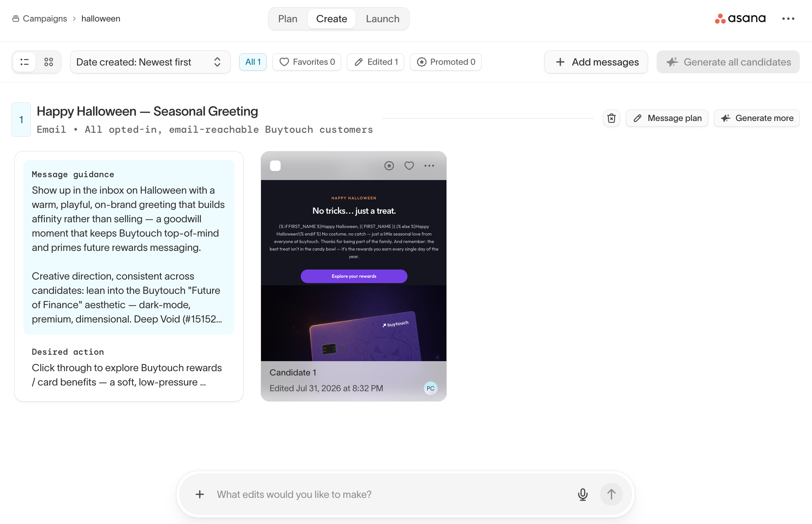Viewport: 812px width, 524px height.
Task: Click the Asana logo
Action: tap(740, 19)
